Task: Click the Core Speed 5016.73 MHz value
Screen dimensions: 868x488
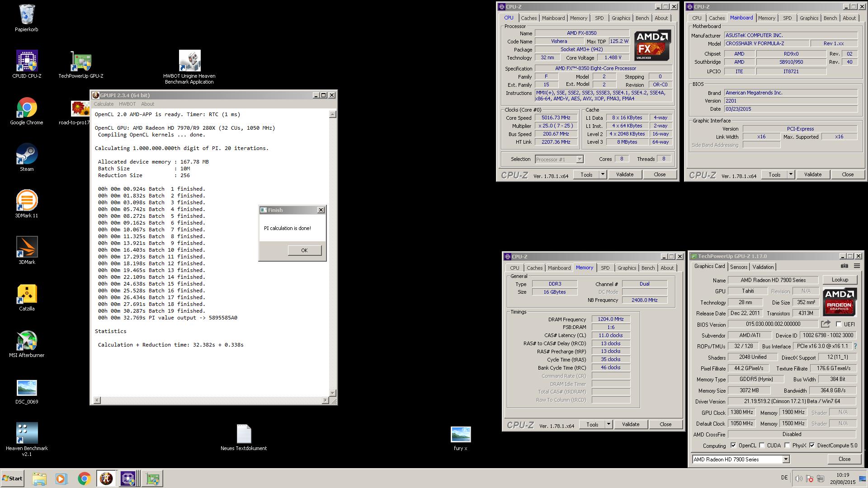Action: pos(556,117)
